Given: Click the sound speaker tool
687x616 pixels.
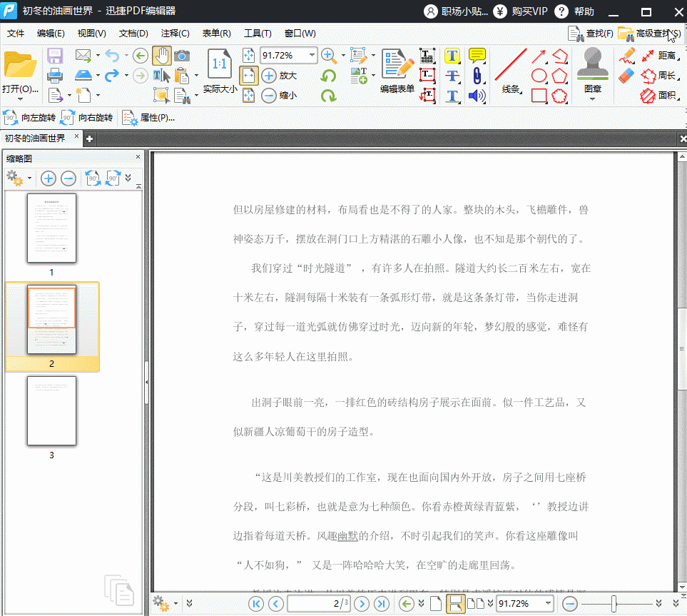Looking at the screenshot, I should (x=477, y=96).
